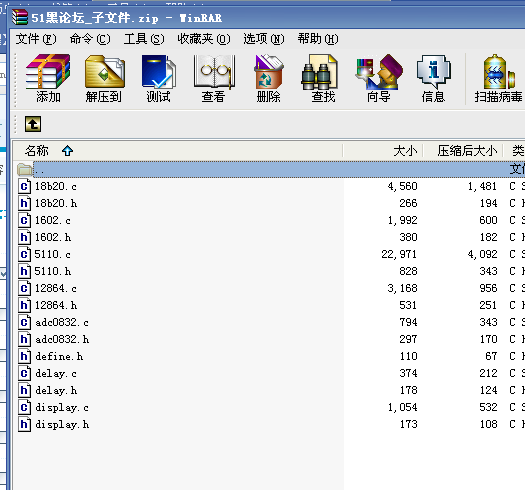The width and height of the screenshot is (525, 490).
Task: Sort by Name (名称) column header
Action: 177,151
